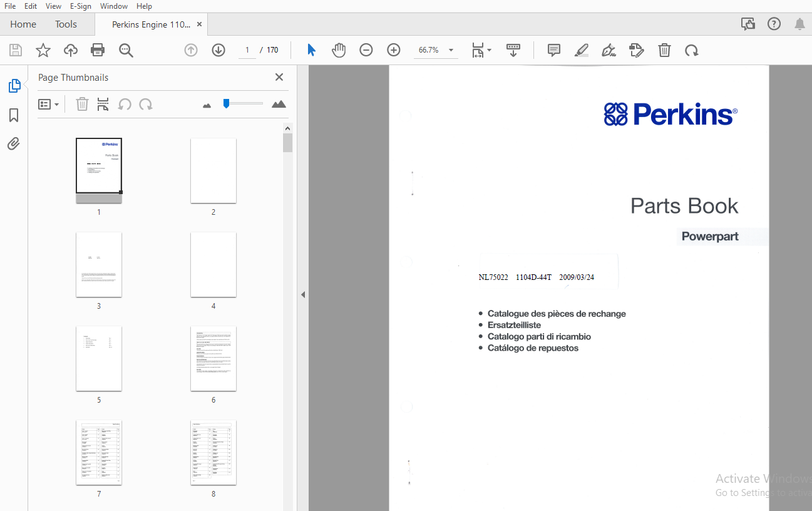The image size is (812, 511).
Task: Select page 6 thumbnail
Action: click(213, 358)
